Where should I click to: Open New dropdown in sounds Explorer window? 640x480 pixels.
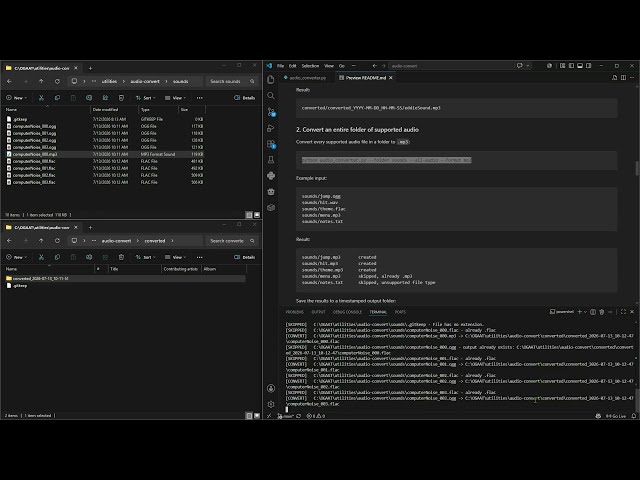tap(16, 98)
